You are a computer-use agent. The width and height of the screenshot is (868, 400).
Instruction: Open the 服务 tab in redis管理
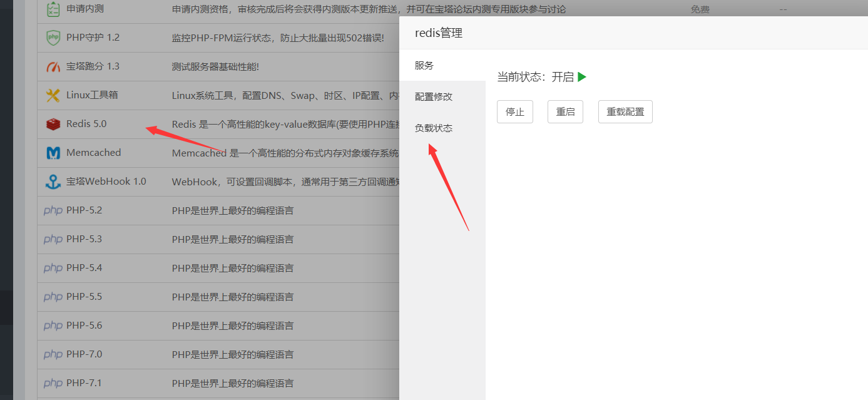[x=442, y=65]
